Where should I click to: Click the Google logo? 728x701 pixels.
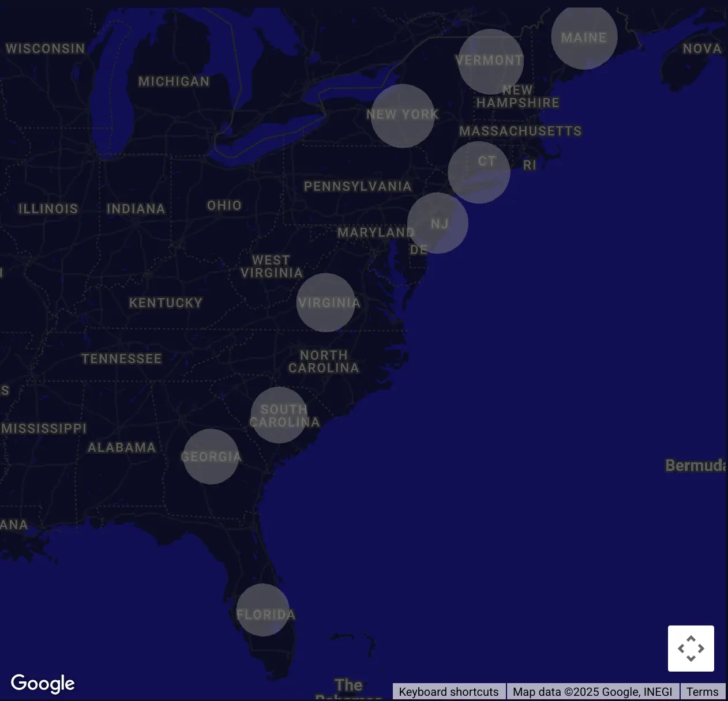pos(43,683)
